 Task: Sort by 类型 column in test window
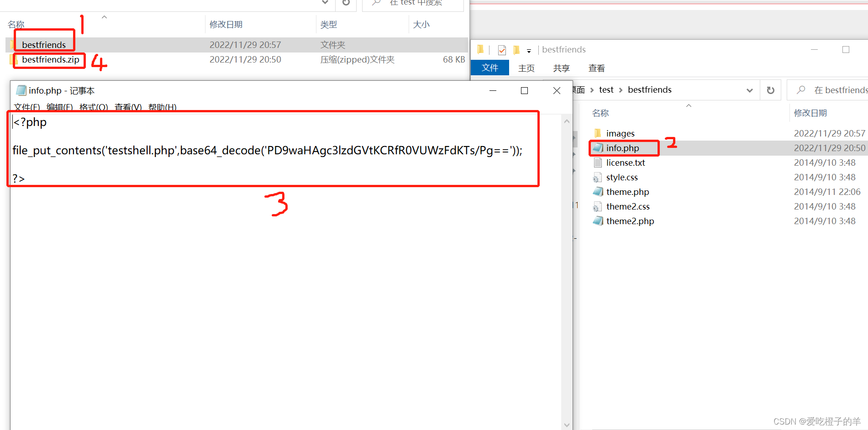click(329, 25)
